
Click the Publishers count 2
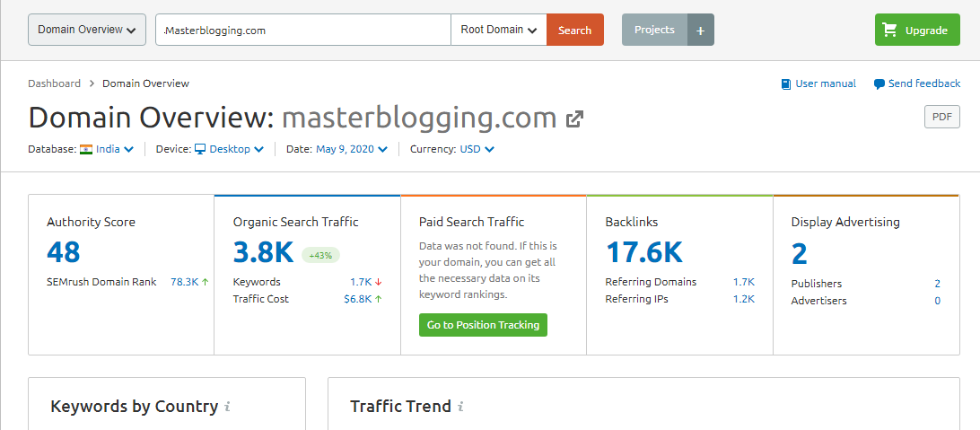pos(938,284)
